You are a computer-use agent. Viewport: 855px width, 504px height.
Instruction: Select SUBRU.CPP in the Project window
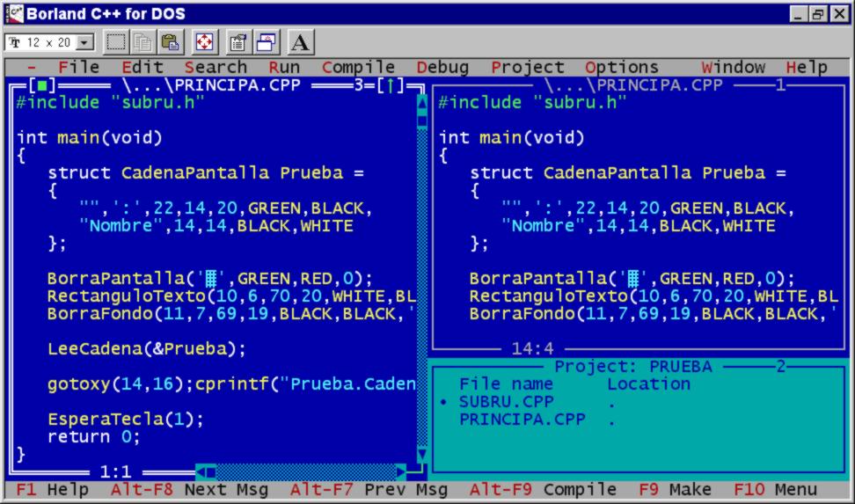pos(507,401)
